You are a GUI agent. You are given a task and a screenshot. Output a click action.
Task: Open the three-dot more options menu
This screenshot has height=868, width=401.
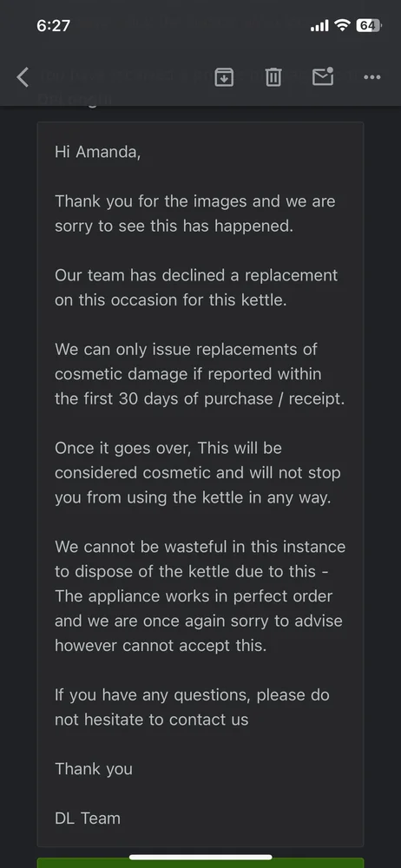pos(372,77)
